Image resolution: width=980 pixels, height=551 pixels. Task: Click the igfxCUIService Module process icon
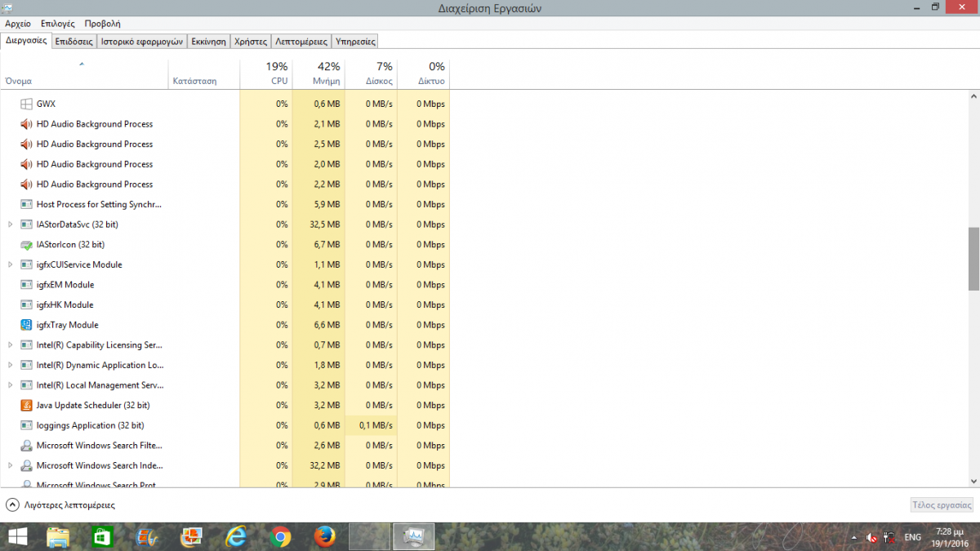coord(26,264)
